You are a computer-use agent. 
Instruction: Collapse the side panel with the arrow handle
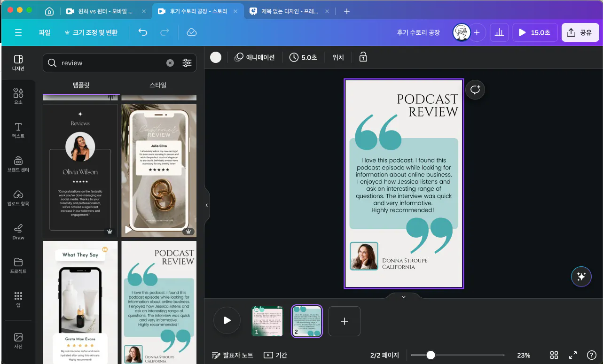207,205
